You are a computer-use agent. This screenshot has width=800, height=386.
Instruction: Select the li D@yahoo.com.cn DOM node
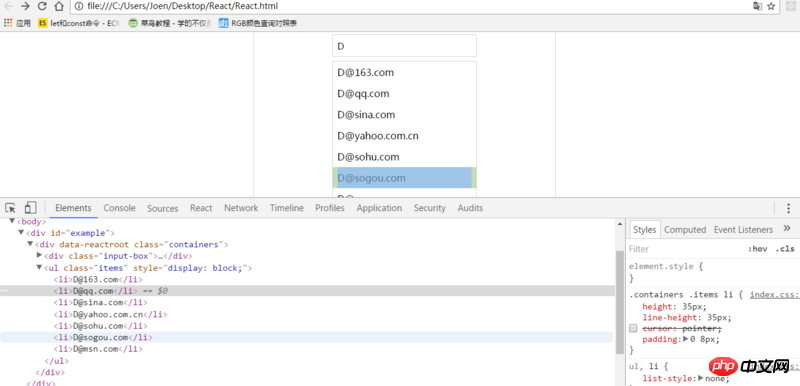(x=110, y=314)
